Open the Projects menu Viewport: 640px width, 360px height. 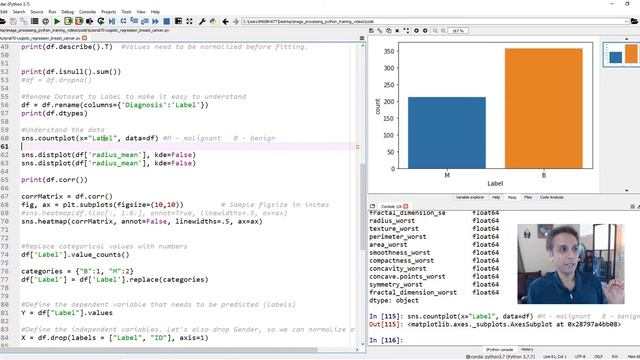click(x=109, y=12)
